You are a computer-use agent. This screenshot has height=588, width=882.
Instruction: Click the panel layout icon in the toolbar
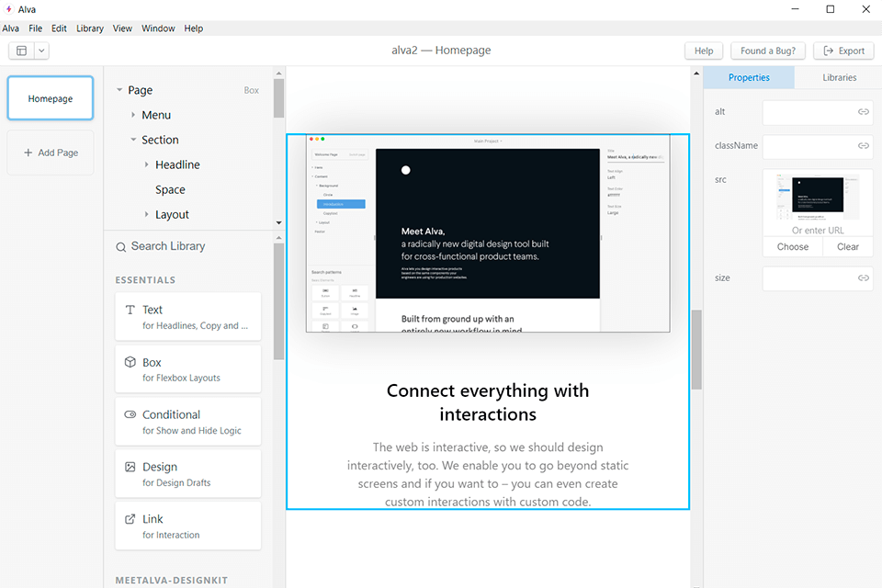(x=21, y=51)
